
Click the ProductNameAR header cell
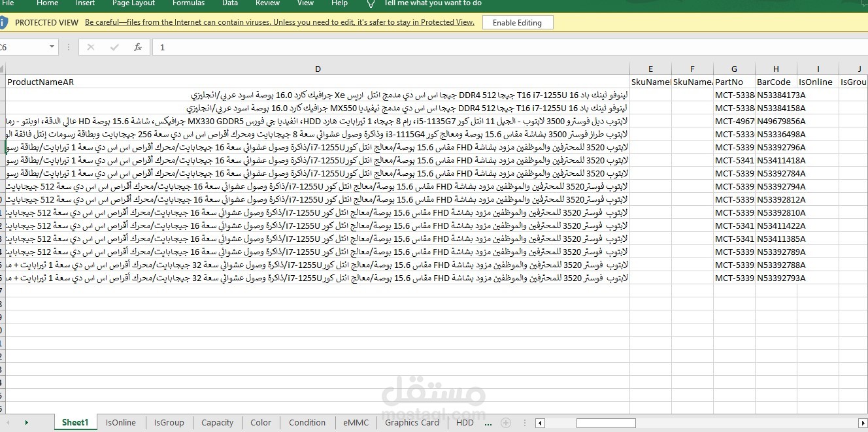point(318,82)
